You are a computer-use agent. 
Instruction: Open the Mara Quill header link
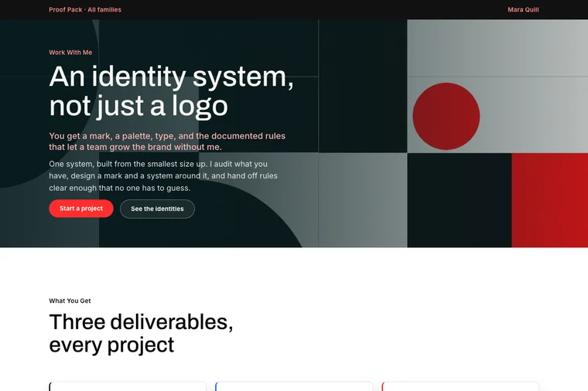[x=523, y=10]
